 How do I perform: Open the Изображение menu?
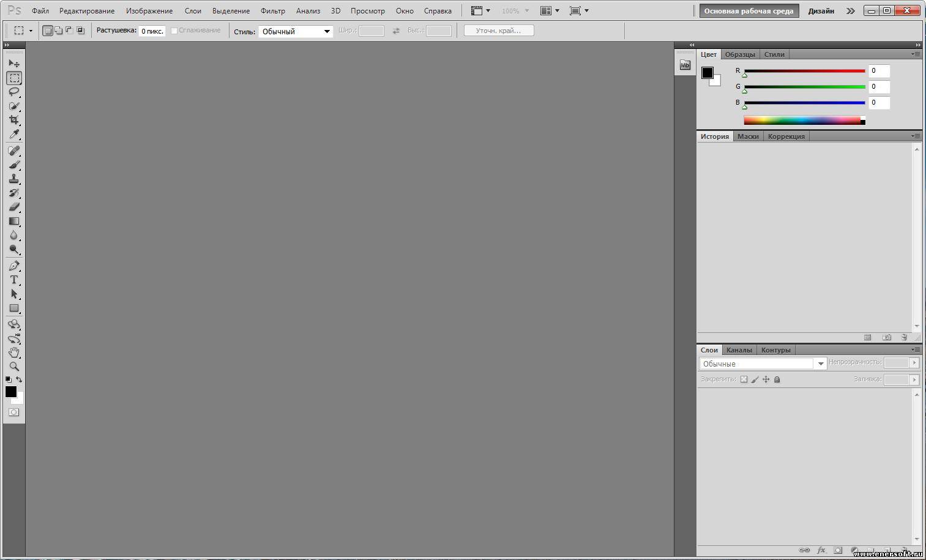coord(149,11)
